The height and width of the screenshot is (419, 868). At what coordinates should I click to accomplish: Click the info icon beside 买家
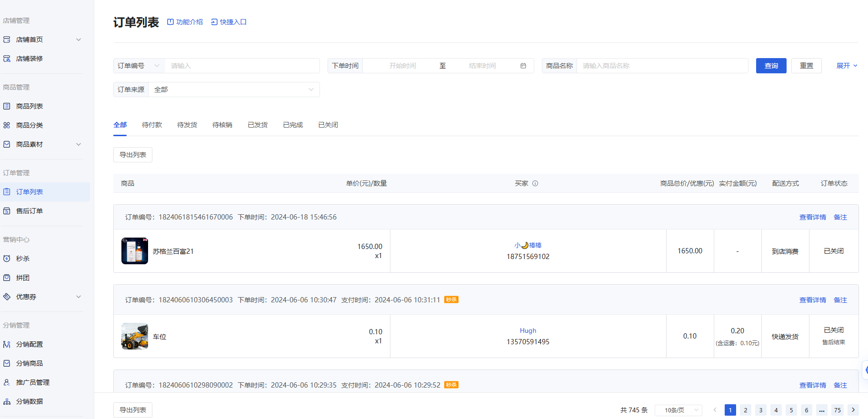pyautogui.click(x=535, y=183)
